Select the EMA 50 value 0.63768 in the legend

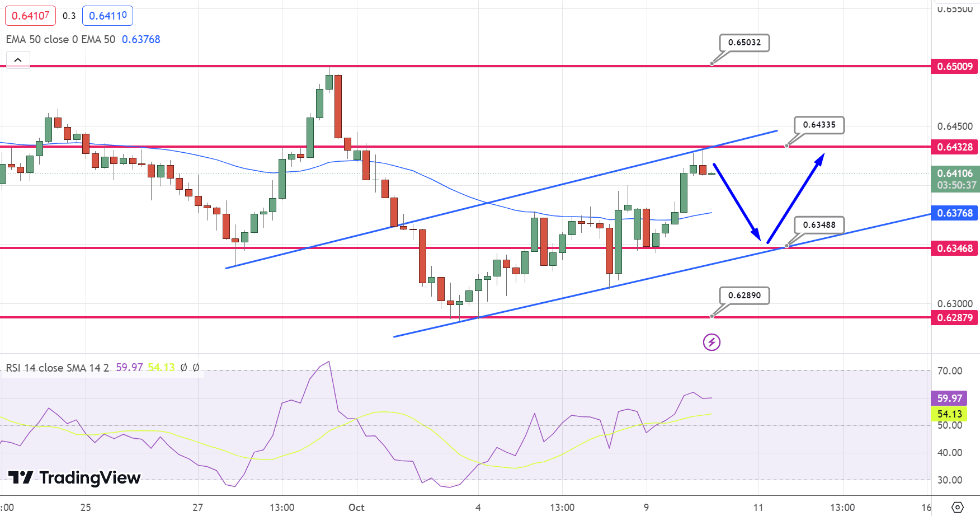[x=141, y=39]
